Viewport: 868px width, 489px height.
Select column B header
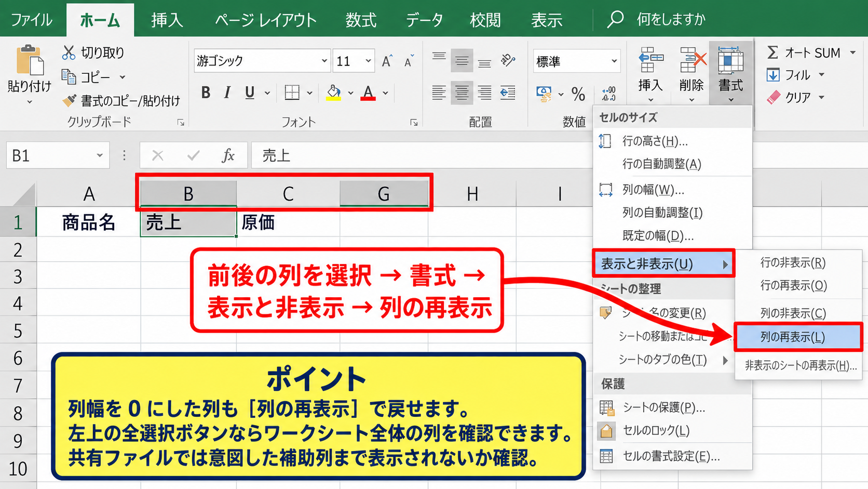(x=188, y=194)
